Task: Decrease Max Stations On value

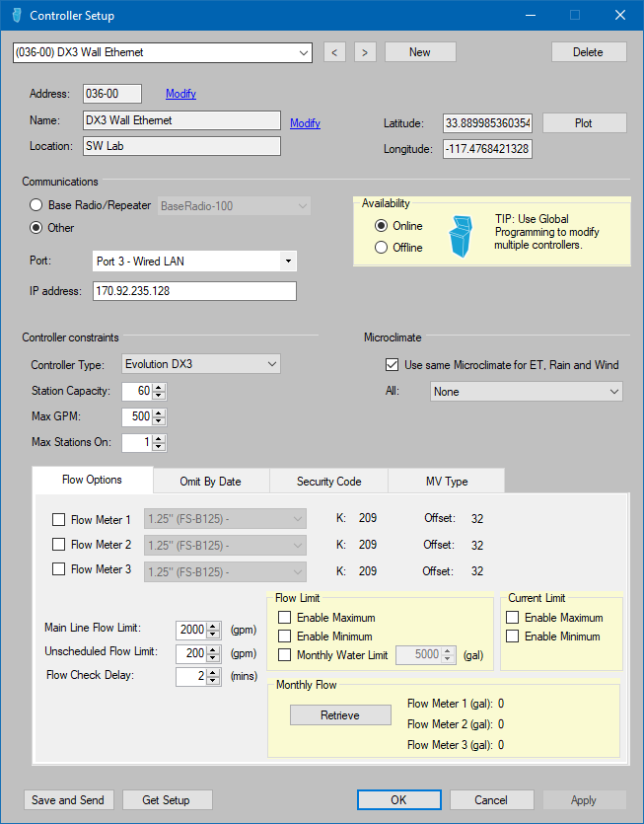Action: [x=159, y=447]
